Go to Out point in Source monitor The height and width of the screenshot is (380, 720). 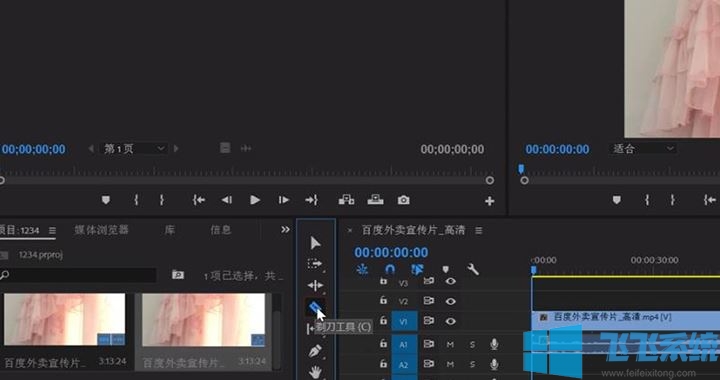pos(311,200)
